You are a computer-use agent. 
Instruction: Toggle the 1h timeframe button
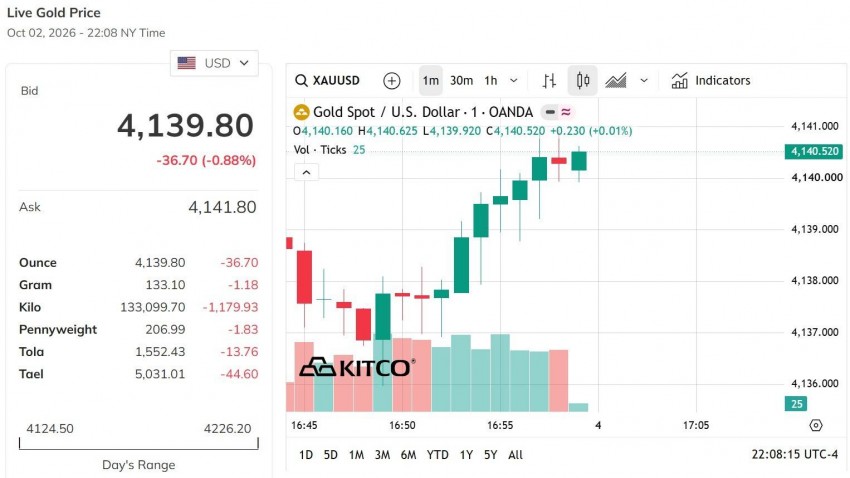coord(491,81)
